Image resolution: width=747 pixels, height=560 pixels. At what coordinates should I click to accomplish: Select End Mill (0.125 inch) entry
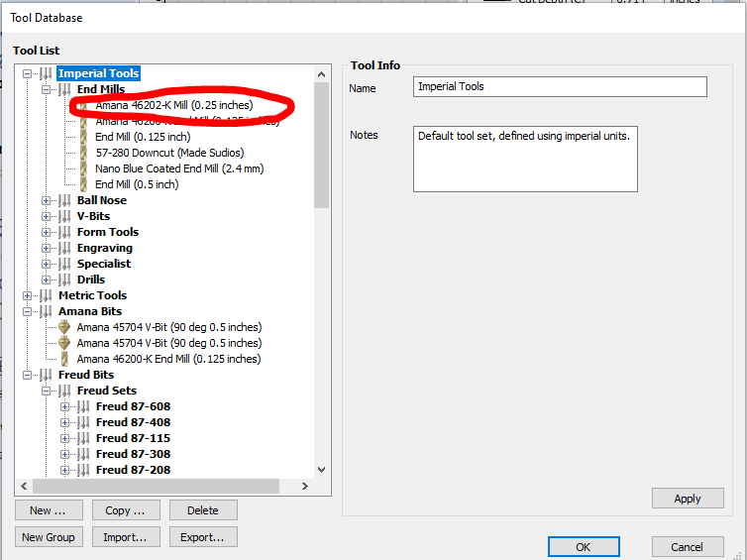click(x=143, y=137)
